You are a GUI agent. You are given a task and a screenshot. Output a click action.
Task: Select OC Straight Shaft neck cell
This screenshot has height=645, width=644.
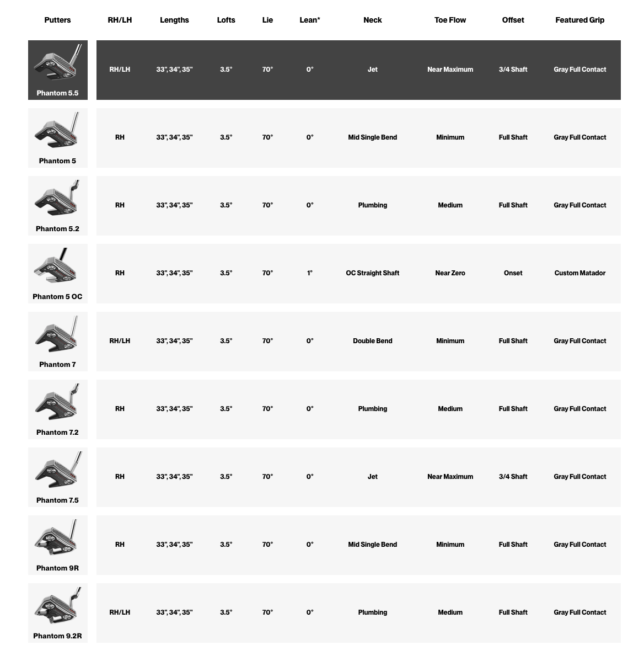(x=373, y=273)
